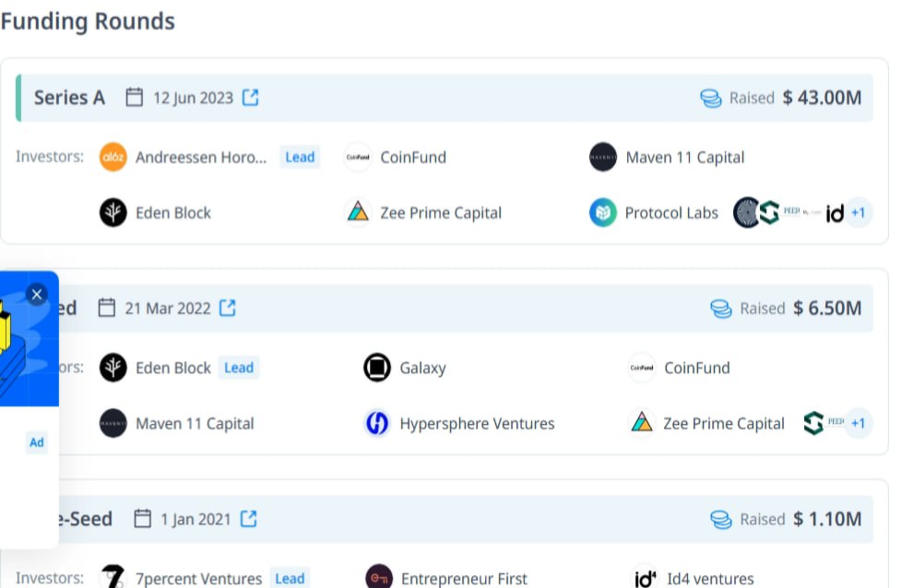Open 7percent Ventures investor link

(198, 579)
